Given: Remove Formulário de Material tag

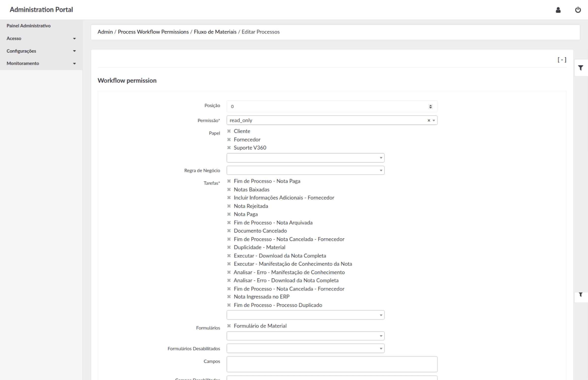Looking at the screenshot, I should click(x=229, y=326).
